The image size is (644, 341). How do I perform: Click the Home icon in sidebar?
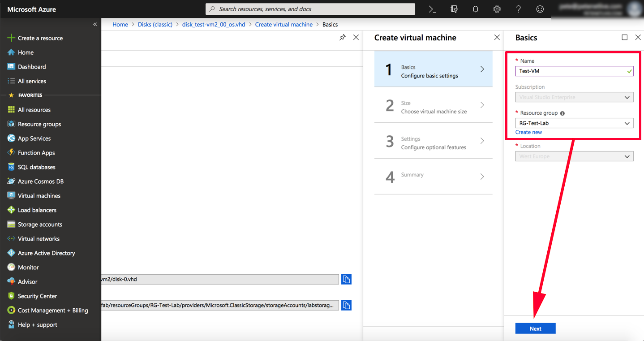(11, 52)
